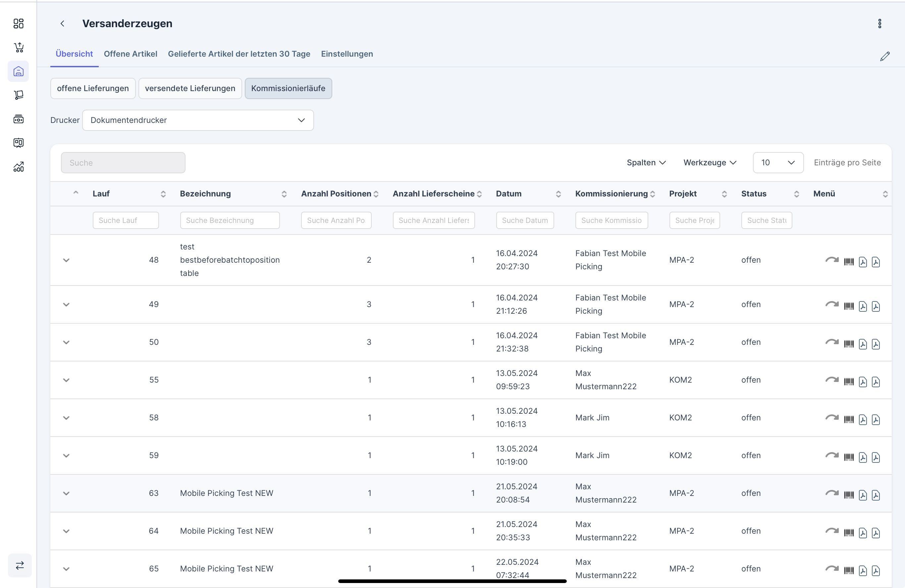Open the three-dot options menu

tap(879, 24)
